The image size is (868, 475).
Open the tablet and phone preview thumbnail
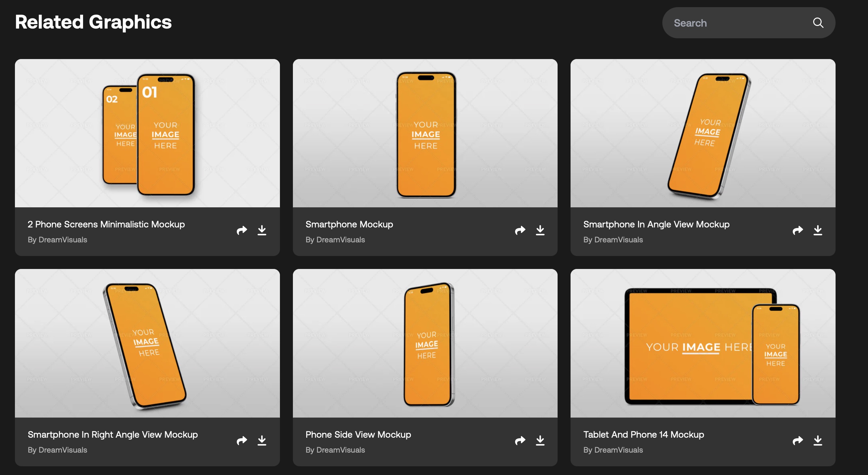pyautogui.click(x=703, y=343)
